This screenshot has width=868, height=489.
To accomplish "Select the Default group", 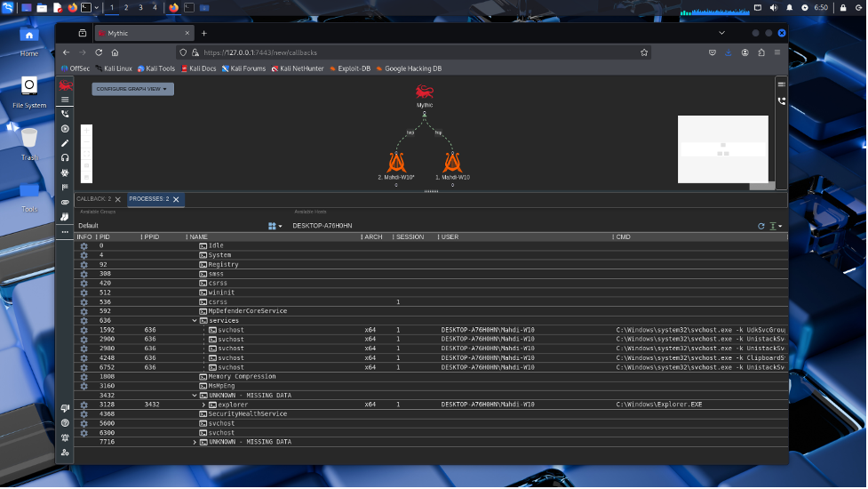I will coord(89,226).
